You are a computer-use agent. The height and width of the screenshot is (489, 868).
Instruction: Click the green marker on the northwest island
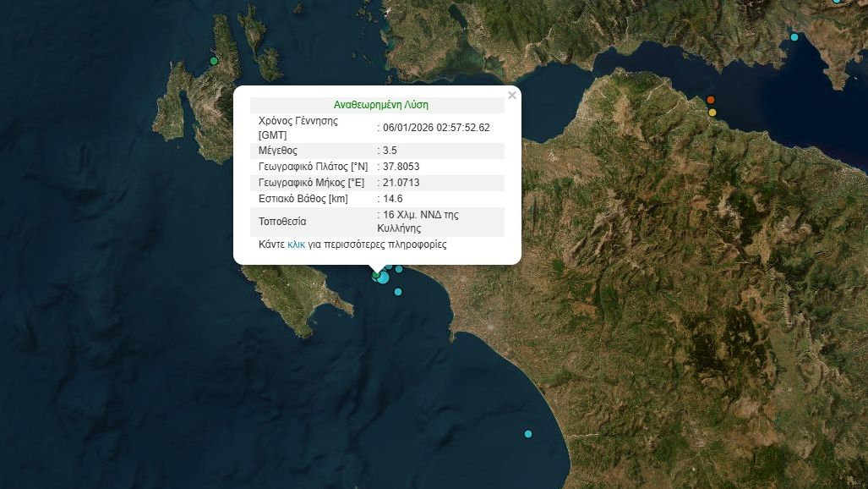click(x=214, y=61)
